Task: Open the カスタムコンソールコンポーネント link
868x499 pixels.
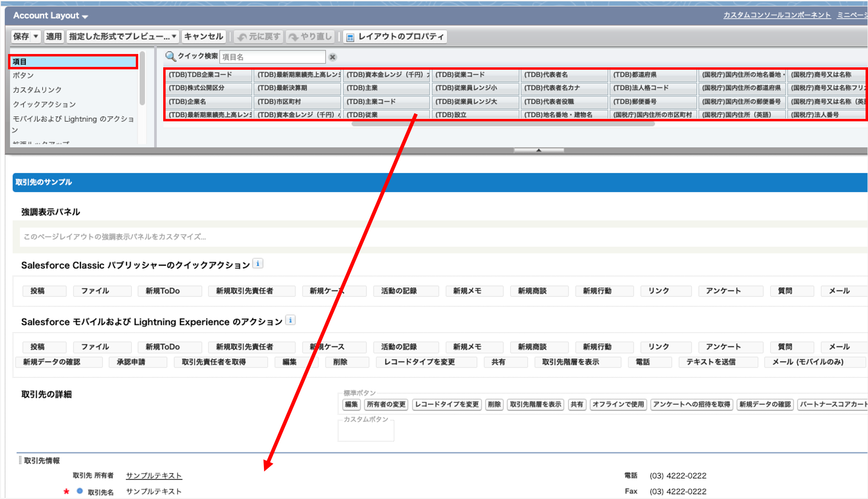Action: click(x=777, y=15)
